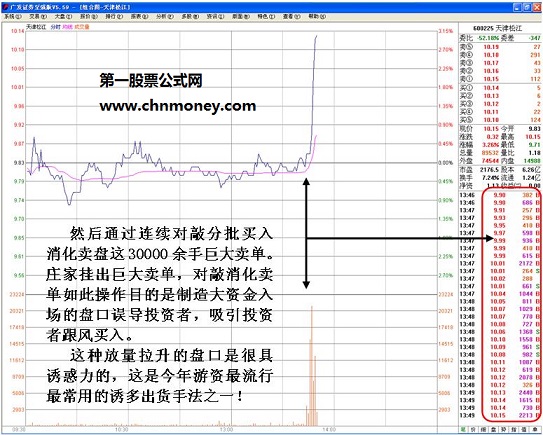Click the 3.15% percent axis label
This screenshot has height=435, width=543.
[446, 31]
